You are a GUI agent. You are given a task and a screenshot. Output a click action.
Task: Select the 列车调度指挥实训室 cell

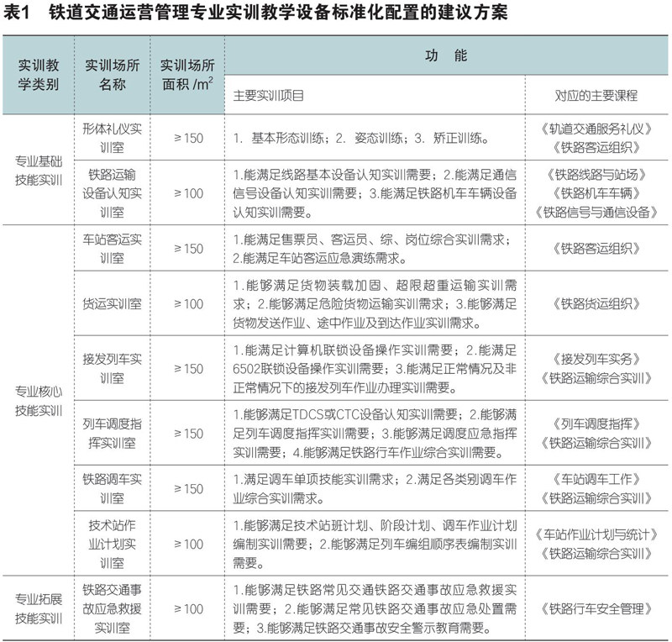click(x=112, y=433)
